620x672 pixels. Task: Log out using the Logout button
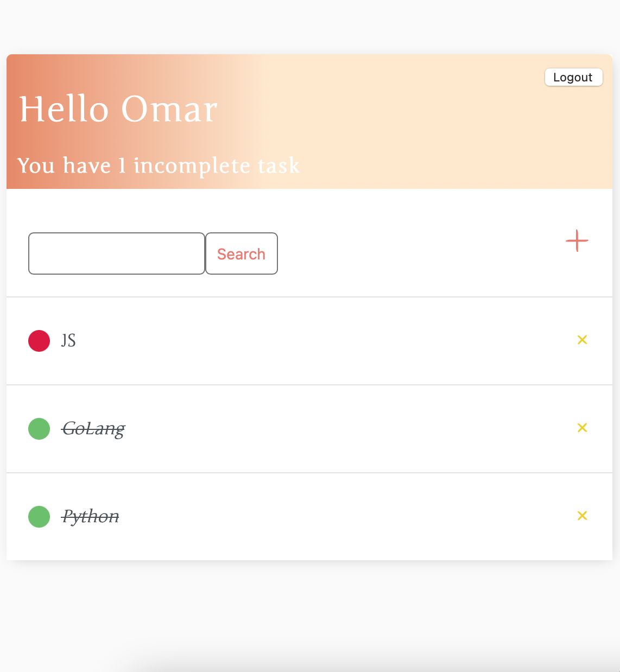573,77
